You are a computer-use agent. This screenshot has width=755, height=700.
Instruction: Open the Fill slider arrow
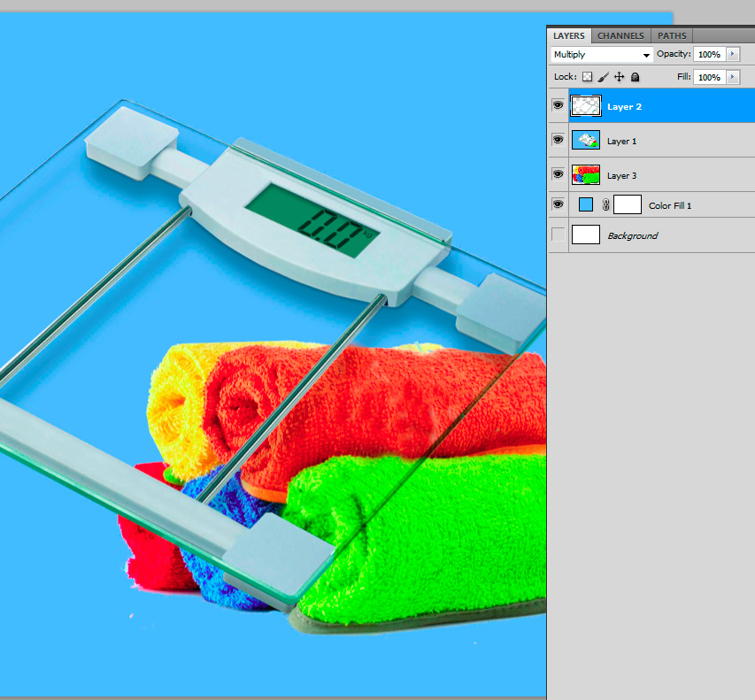click(732, 77)
